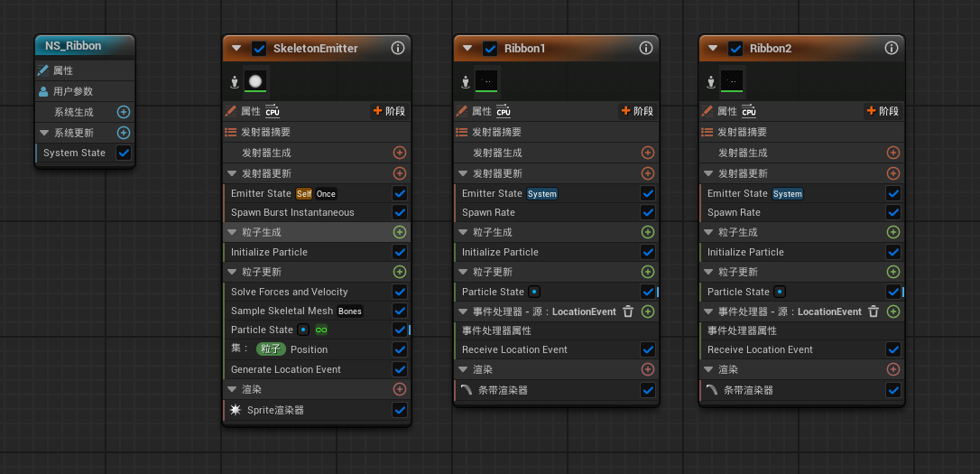Image resolution: width=980 pixels, height=474 pixels.
Task: Toggle System State checkbox in NS_Ribbon
Action: coord(124,153)
